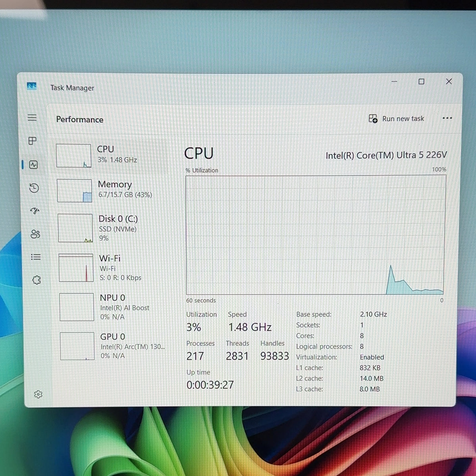Open the App history page icon
This screenshot has width=476, height=476.
coord(34,188)
